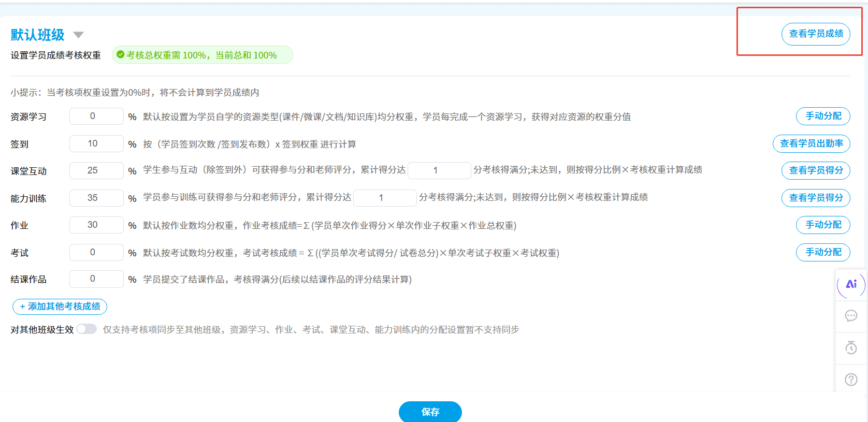
Task: Click 手动分配 for 考试 row
Action: coord(823,252)
